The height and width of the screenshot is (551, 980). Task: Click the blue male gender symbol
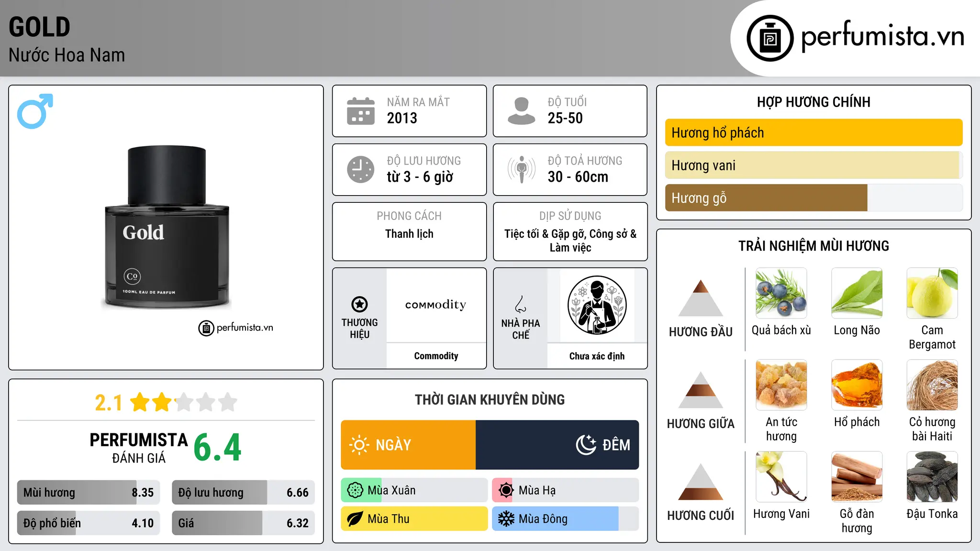(x=35, y=111)
